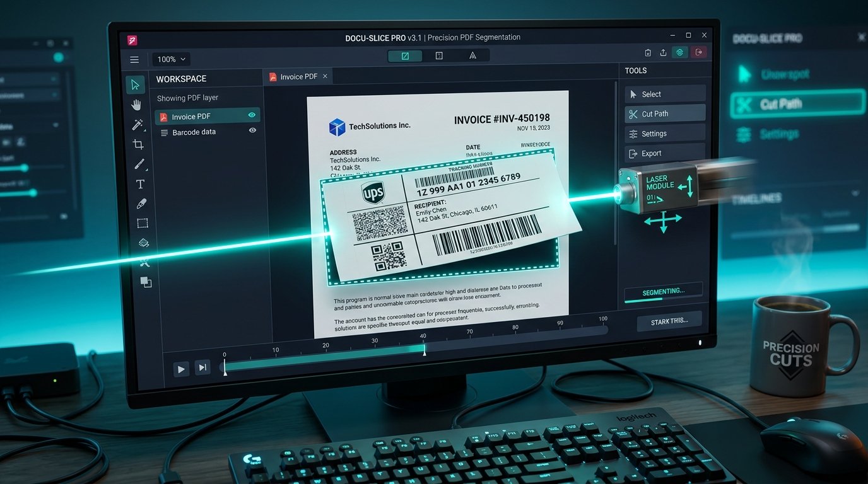Choose the Eyedropper tool

[141, 204]
